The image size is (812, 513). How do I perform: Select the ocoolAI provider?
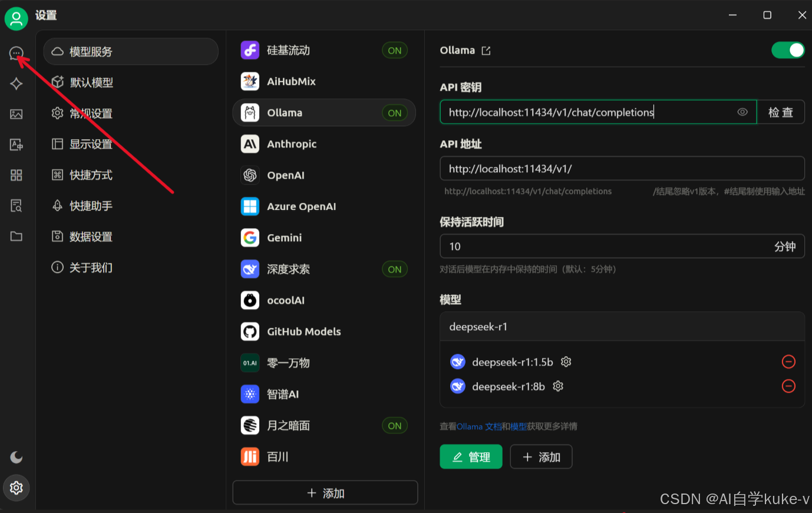coord(324,300)
